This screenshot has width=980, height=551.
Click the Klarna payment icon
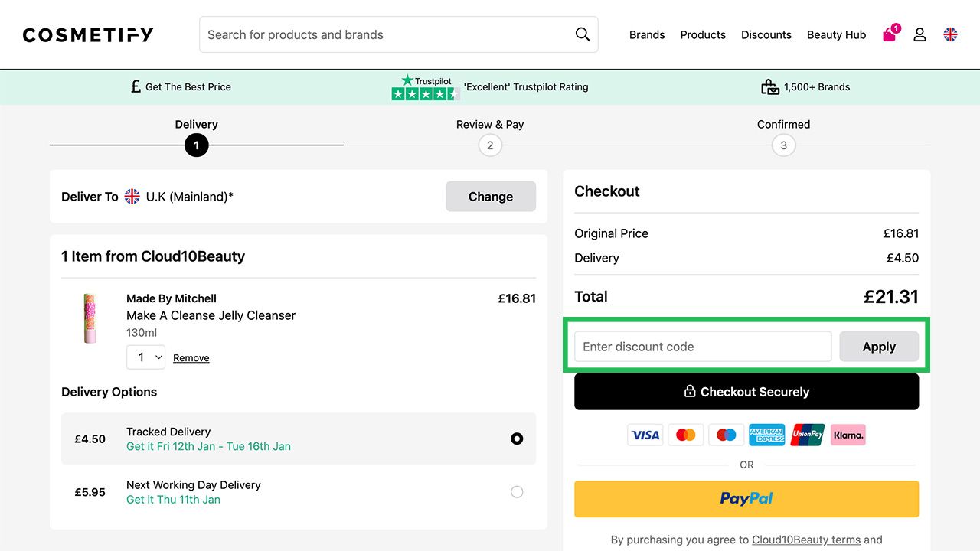tap(848, 435)
